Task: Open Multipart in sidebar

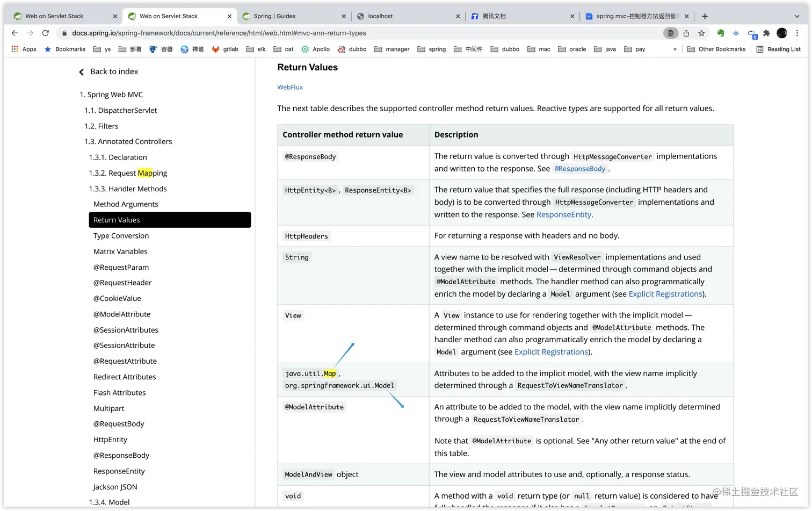Action: pos(108,408)
